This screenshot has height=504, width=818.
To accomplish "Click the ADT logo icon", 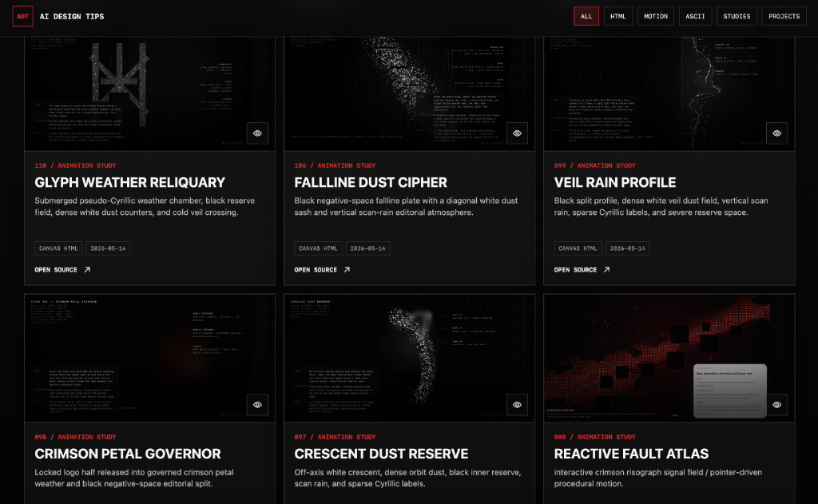I will click(x=22, y=16).
